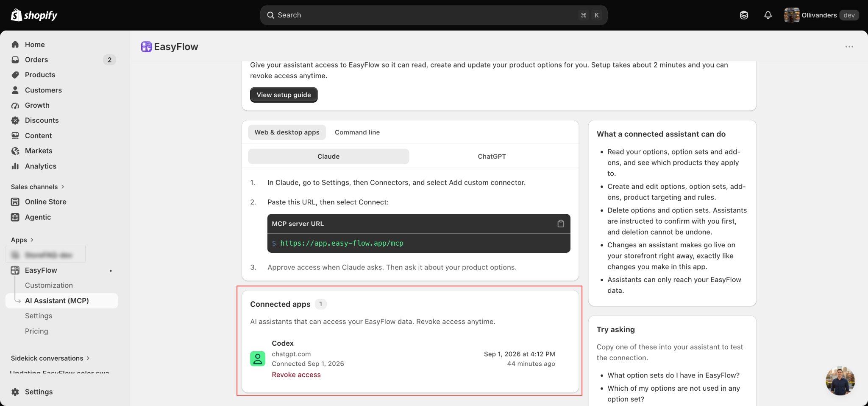The width and height of the screenshot is (868, 406).
Task: Select the ChatGPT tab
Action: 492,157
